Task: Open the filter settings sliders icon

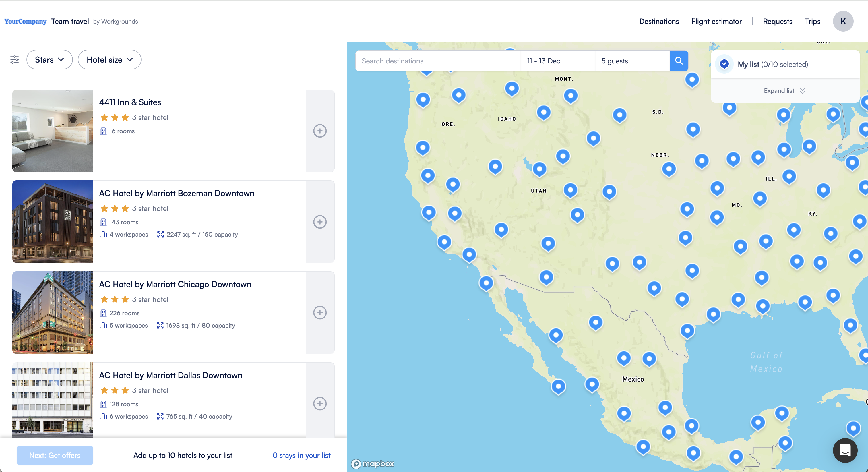Action: coord(14,60)
